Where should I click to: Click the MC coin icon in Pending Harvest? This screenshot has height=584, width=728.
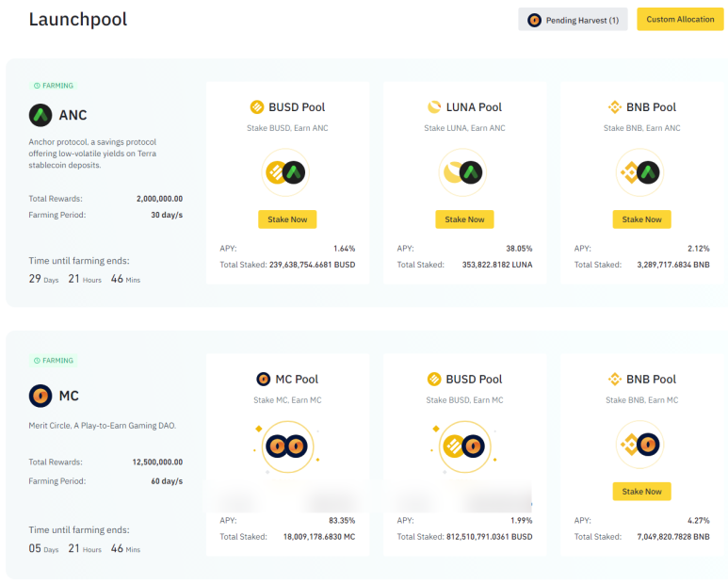534,21
